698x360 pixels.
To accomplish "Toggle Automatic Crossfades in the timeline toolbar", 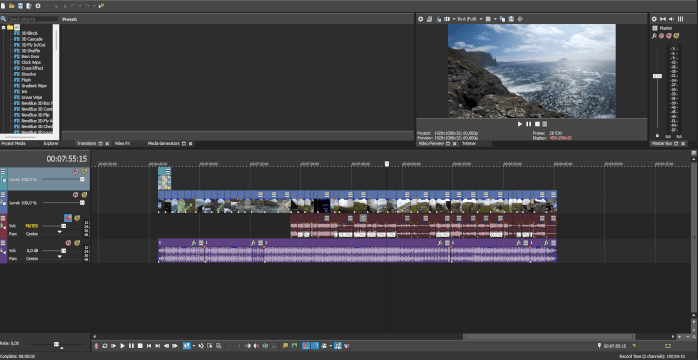I will click(315, 346).
